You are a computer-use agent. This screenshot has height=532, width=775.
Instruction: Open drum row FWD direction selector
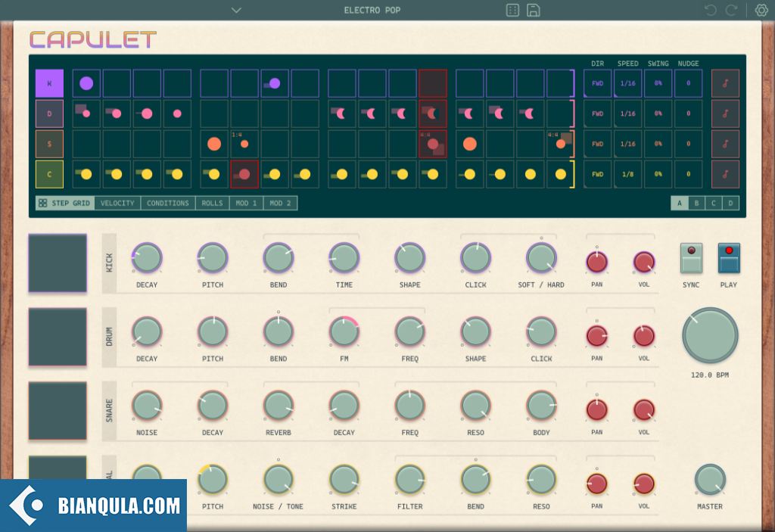click(598, 114)
